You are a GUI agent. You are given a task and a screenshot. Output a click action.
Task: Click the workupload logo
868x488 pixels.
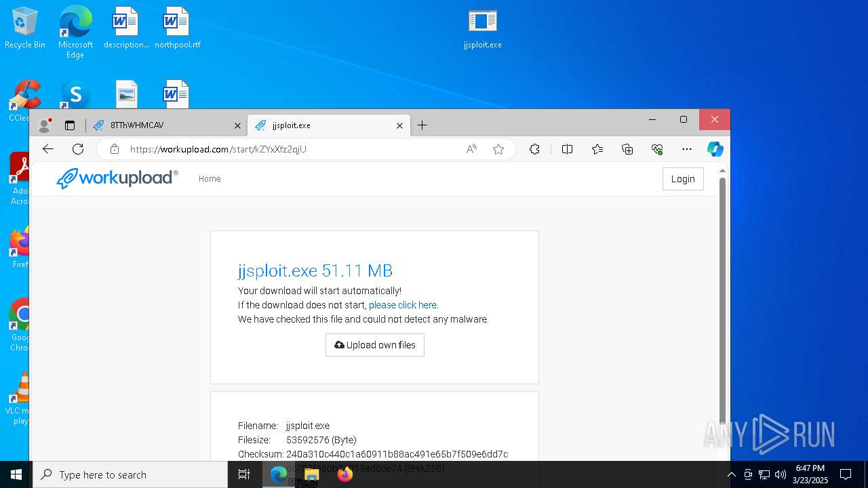tap(117, 178)
